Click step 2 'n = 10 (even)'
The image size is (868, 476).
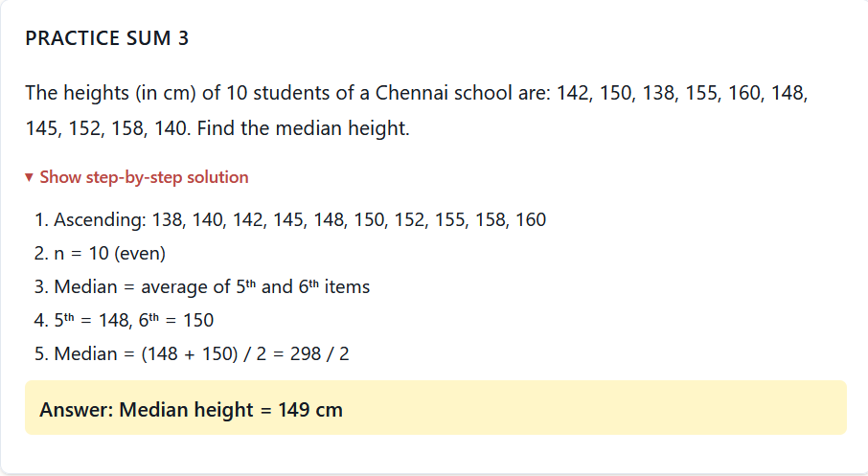109,254
